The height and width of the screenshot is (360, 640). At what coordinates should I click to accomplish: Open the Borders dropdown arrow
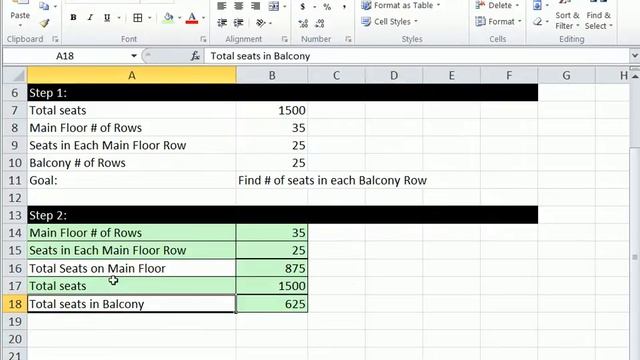click(149, 18)
